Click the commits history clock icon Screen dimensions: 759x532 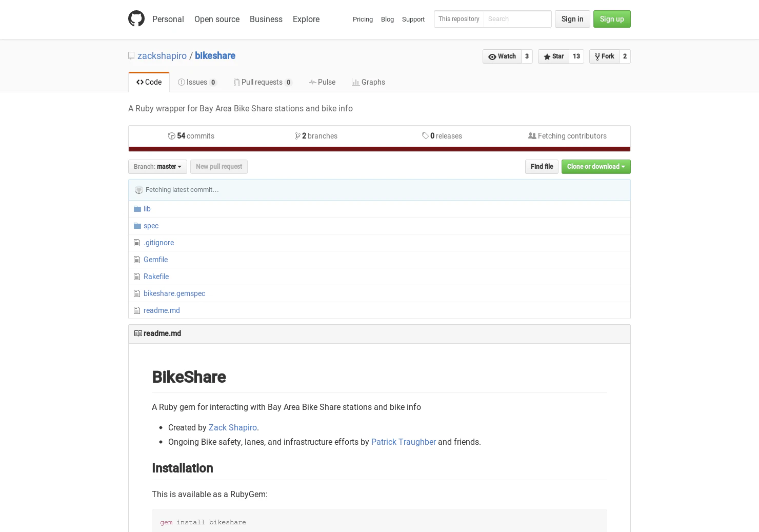click(x=172, y=136)
